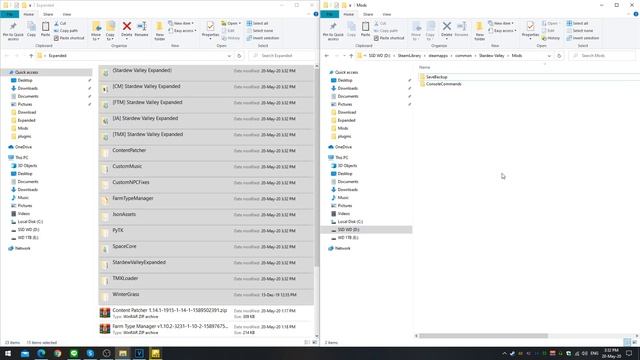Click New folder in the Mods window ribbon
This screenshot has width=640, height=360.
[480, 31]
